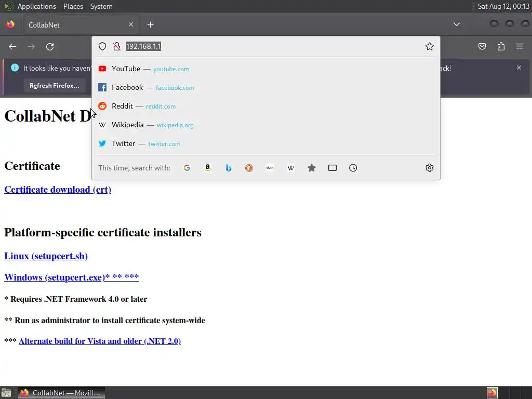Search with Bing this time
This screenshot has height=399, width=532.
(x=229, y=168)
